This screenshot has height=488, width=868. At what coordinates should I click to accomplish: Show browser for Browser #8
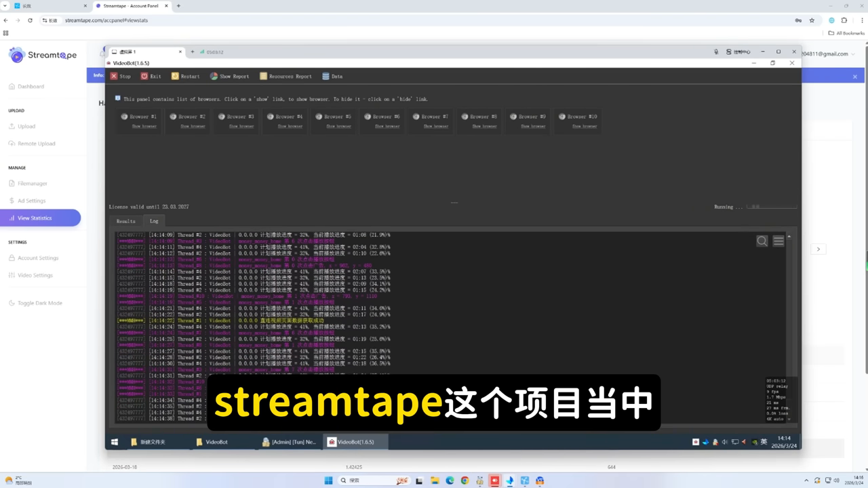pyautogui.click(x=485, y=126)
